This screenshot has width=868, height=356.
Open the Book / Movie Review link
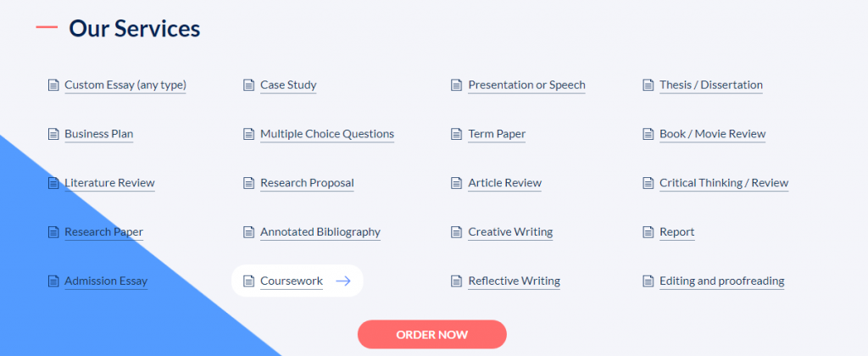click(712, 134)
